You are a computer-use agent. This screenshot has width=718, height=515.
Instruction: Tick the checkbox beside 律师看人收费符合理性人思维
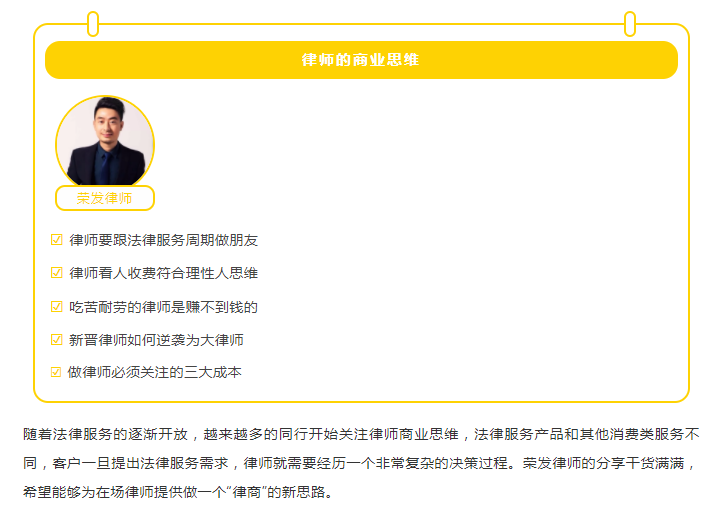(x=56, y=273)
